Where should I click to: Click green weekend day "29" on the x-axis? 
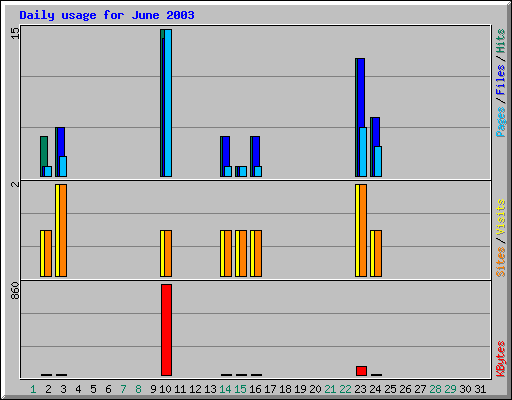(x=450, y=389)
